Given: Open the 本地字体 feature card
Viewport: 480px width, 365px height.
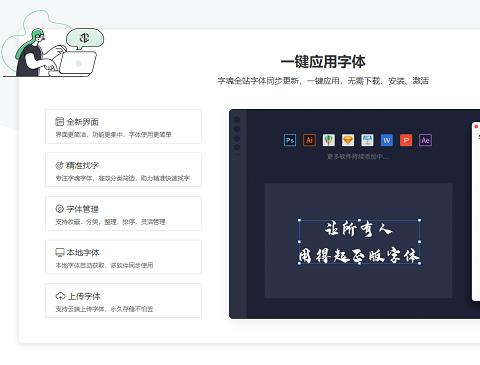Looking at the screenshot, I should pyautogui.click(x=123, y=257).
